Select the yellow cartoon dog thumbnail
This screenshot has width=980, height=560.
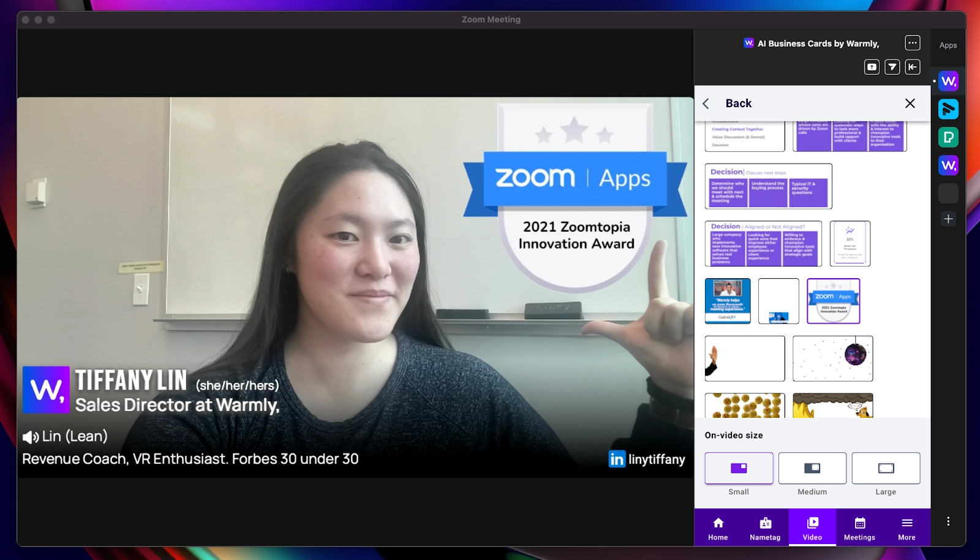pos(833,406)
